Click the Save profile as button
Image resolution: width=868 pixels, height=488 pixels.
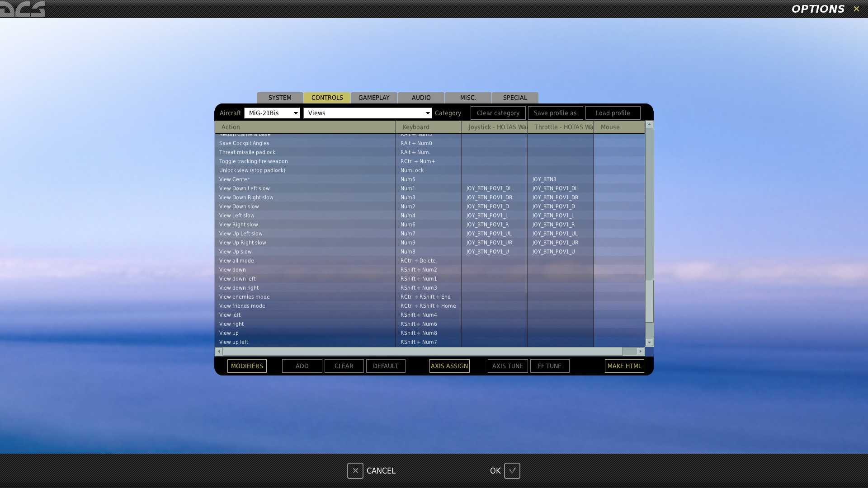pyautogui.click(x=555, y=113)
